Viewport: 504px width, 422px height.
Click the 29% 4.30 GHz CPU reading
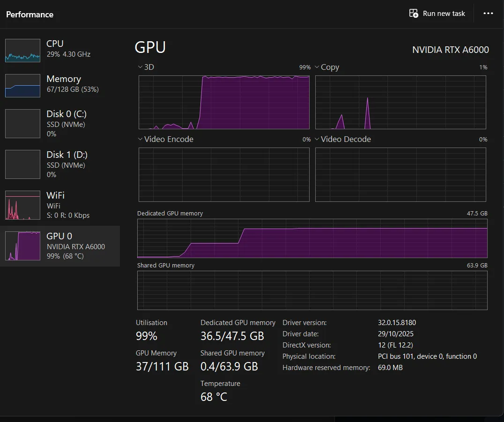tap(68, 54)
